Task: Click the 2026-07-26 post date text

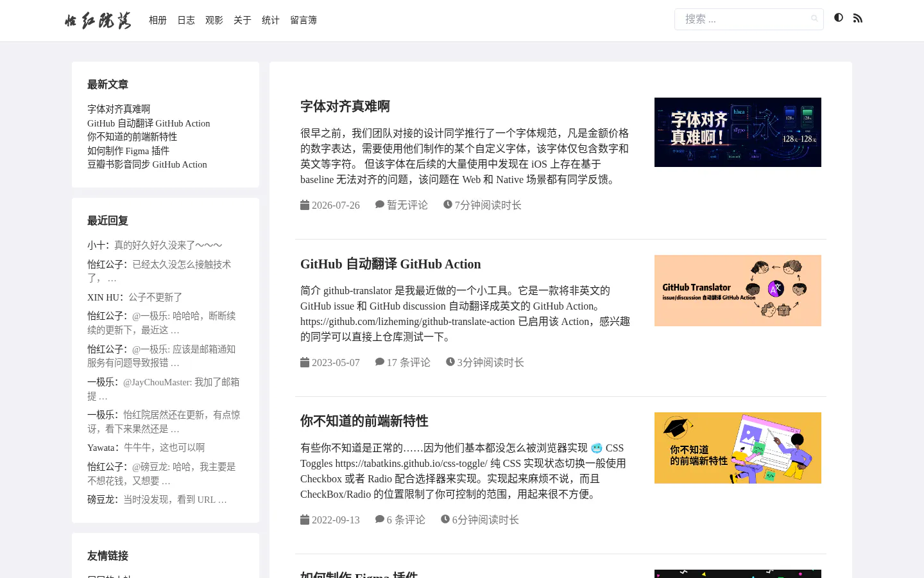Action: coord(336,206)
